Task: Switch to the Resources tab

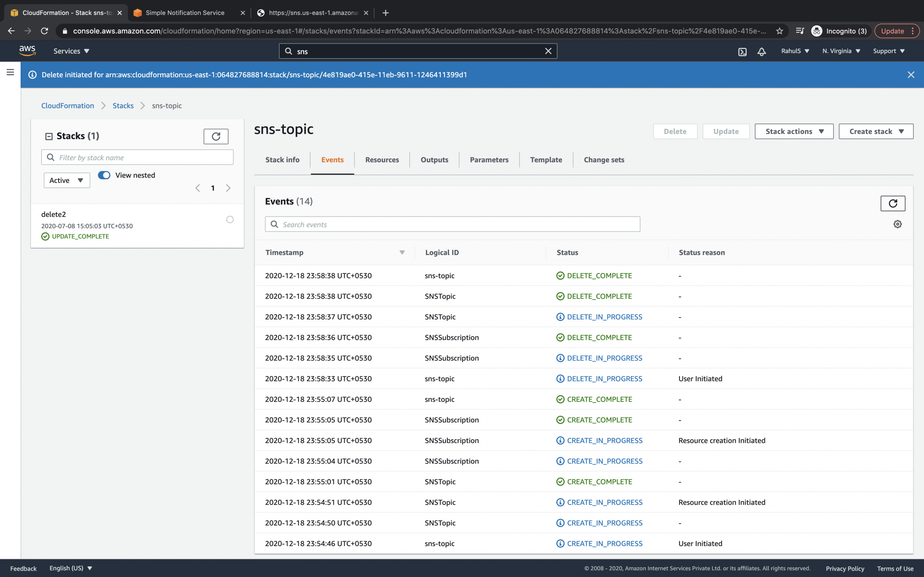Action: (382, 160)
